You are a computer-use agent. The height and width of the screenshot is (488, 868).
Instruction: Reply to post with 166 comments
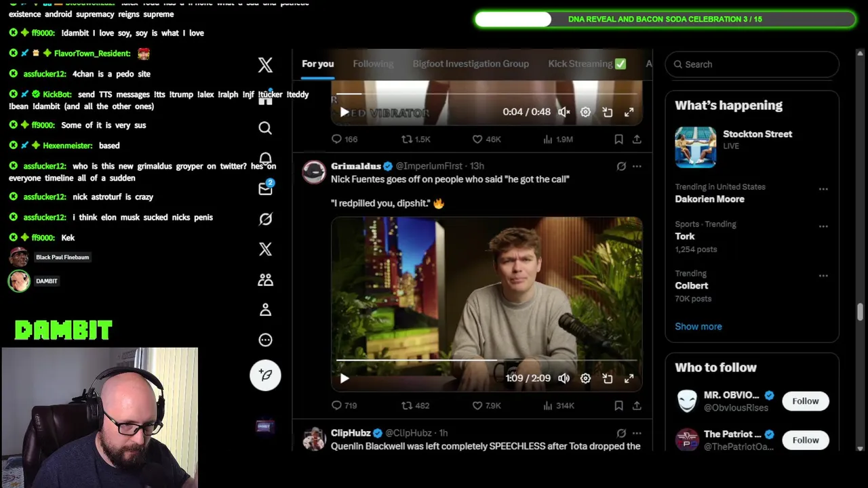tap(344, 139)
